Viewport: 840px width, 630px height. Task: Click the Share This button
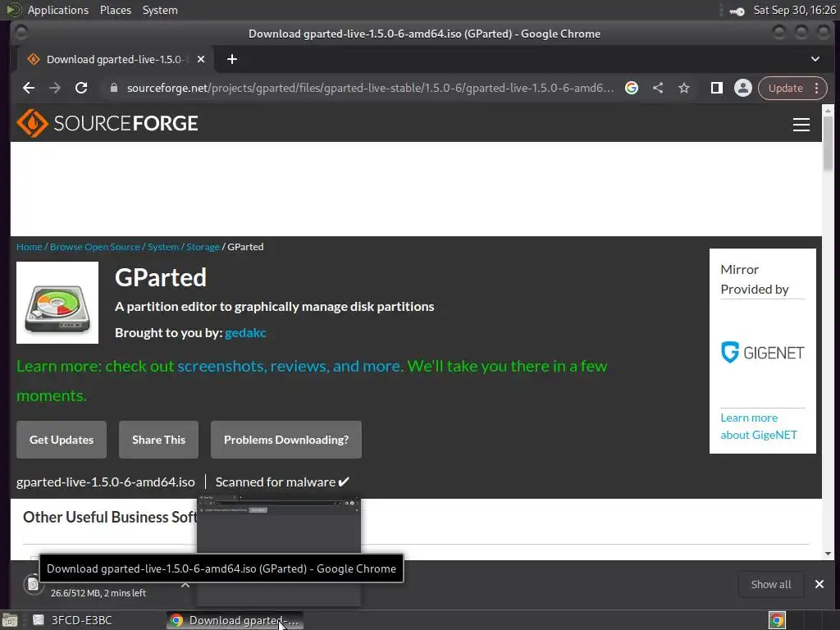[158, 440]
